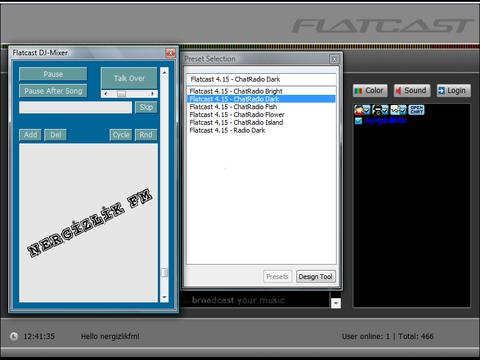Click the Open Chat icon
Viewport: 480px width, 360px height.
click(x=416, y=110)
